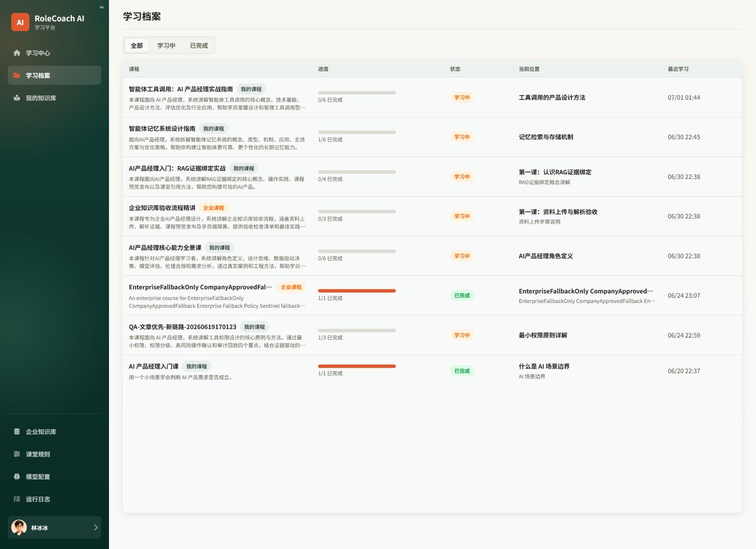
Task: Click progress text 1/3 已完成
Action: click(330, 338)
